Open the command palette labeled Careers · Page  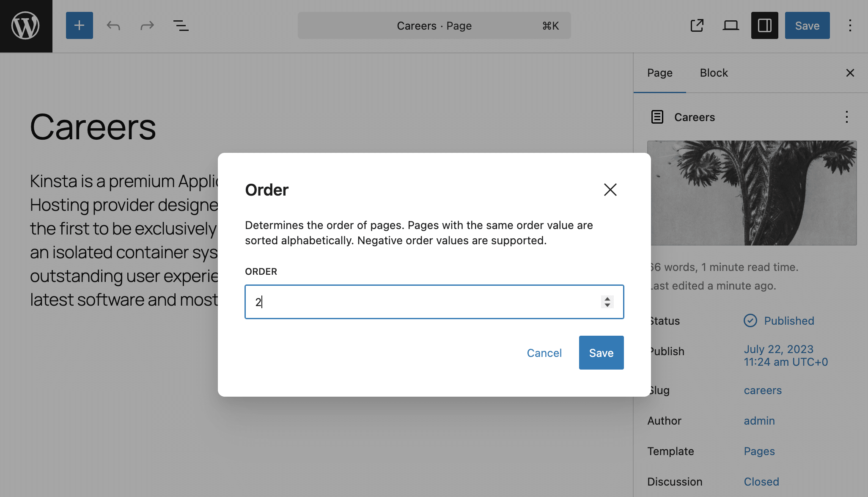(434, 25)
